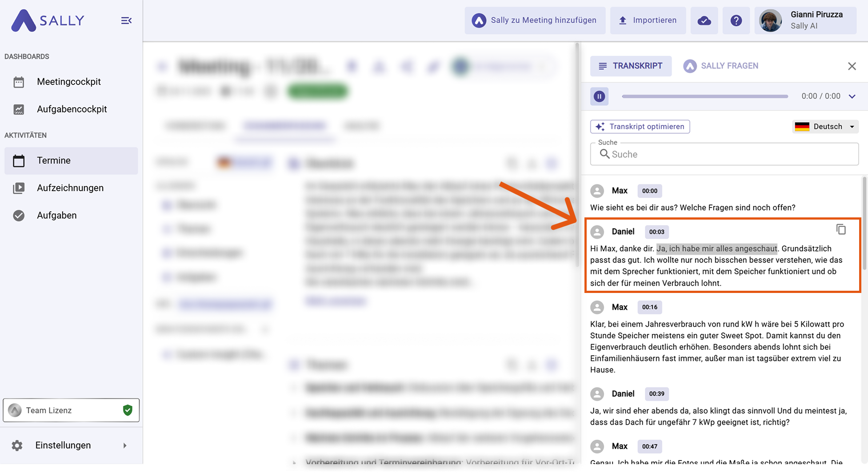
Task: Pause the transcript audio playback
Action: coord(599,96)
